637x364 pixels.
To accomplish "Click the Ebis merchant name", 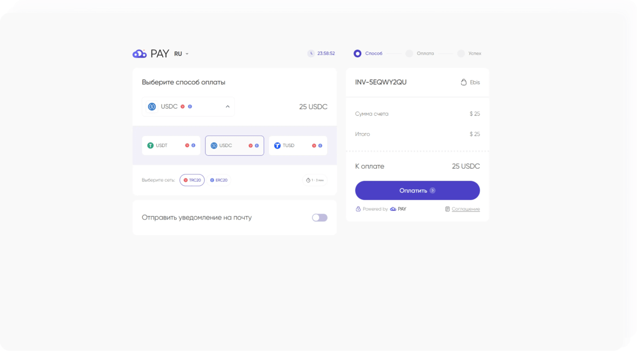I will coord(475,82).
